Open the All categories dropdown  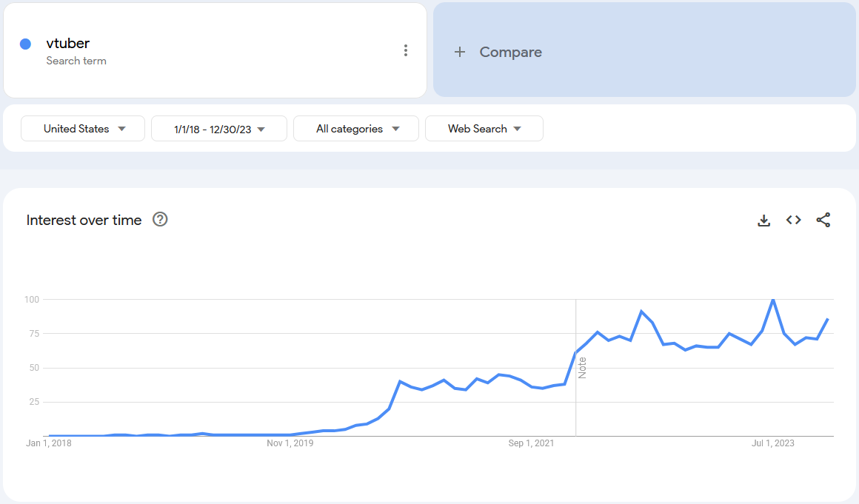click(x=356, y=129)
